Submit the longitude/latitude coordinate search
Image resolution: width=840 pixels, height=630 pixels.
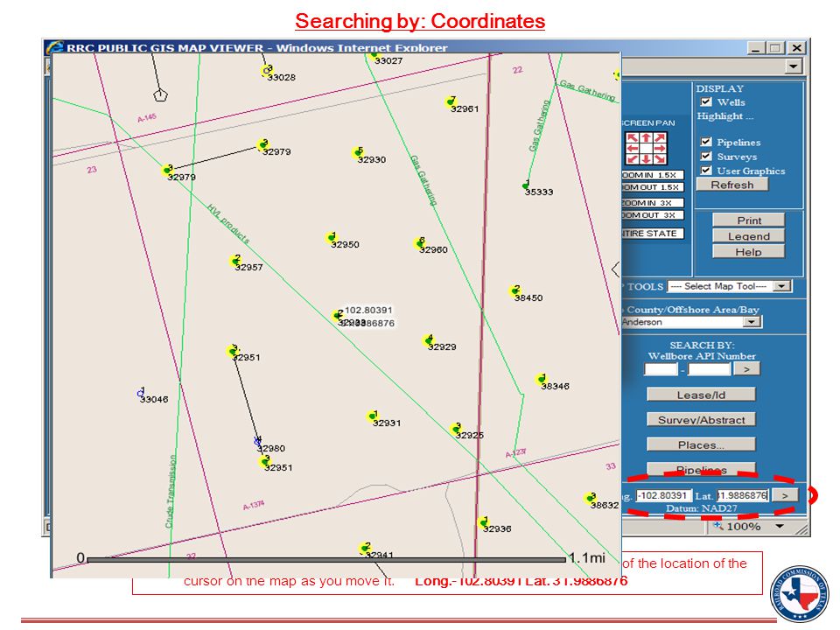point(785,495)
